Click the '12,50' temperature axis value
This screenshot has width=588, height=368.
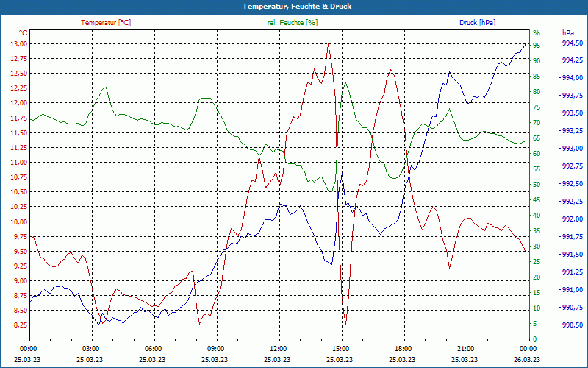19,74
